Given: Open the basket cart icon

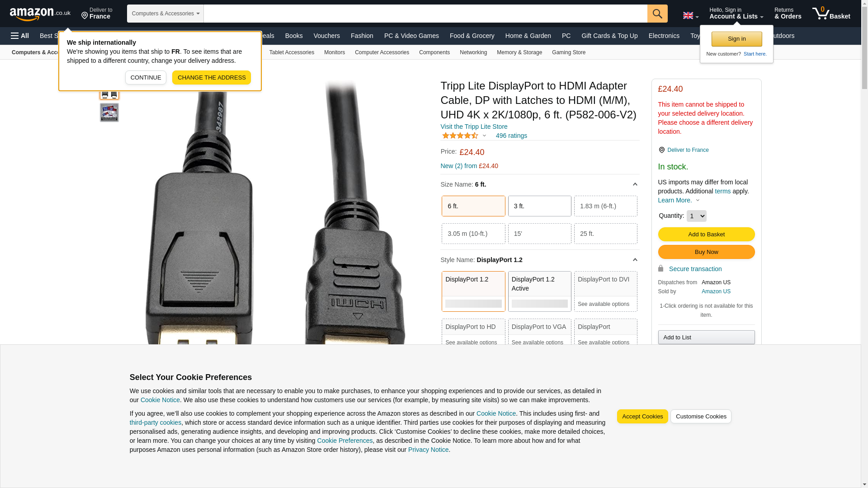Looking at the screenshot, I should click(831, 14).
